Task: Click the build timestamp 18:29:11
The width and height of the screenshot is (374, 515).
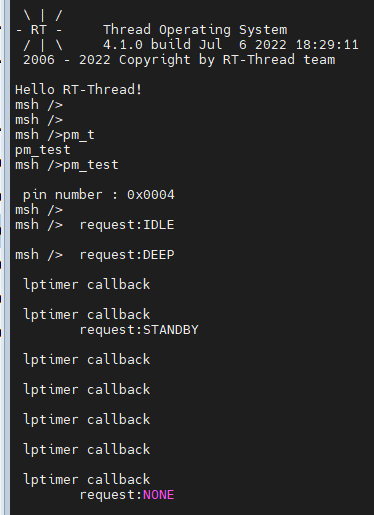Action: 327,45
